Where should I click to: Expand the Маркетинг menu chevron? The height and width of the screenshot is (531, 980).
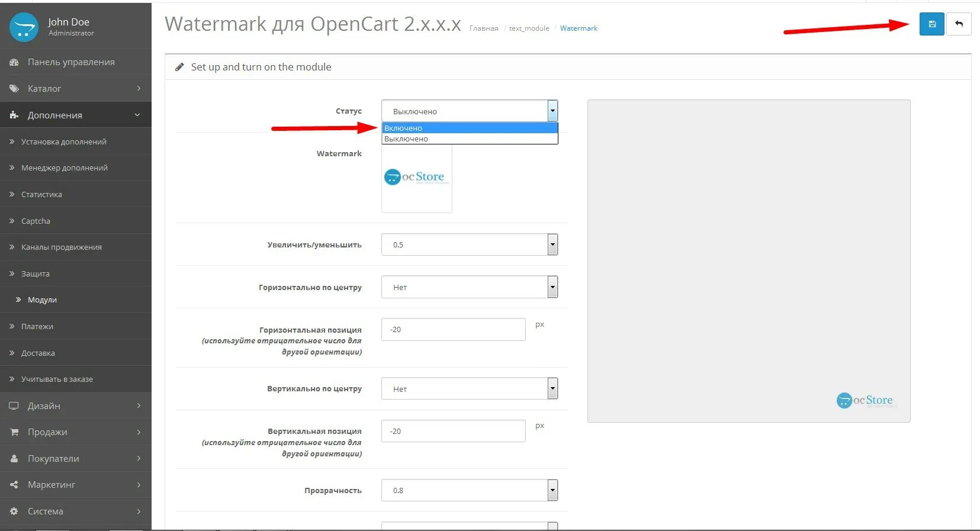pos(139,485)
